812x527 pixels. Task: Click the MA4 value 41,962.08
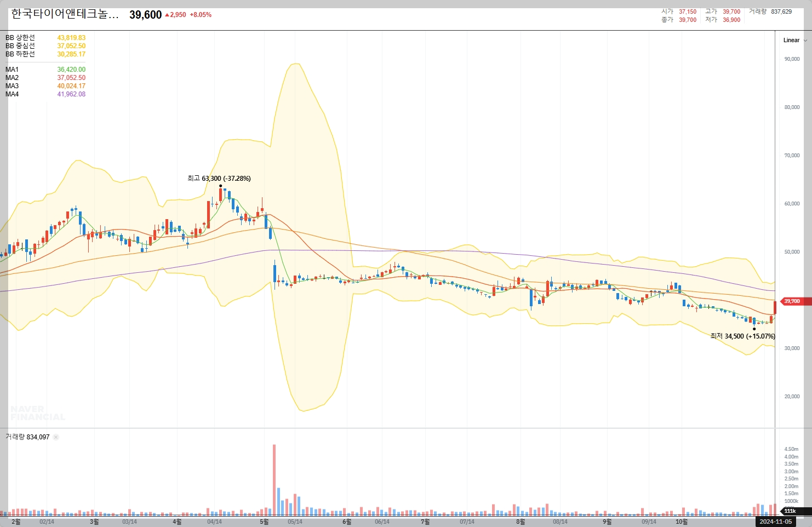click(x=71, y=94)
